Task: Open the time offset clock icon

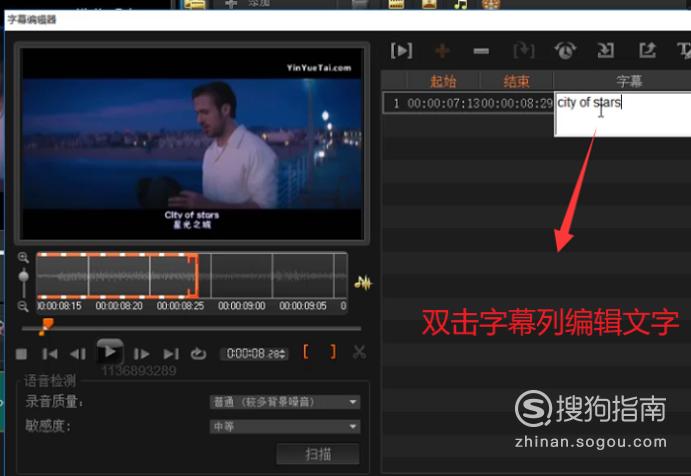Action: coord(565,51)
